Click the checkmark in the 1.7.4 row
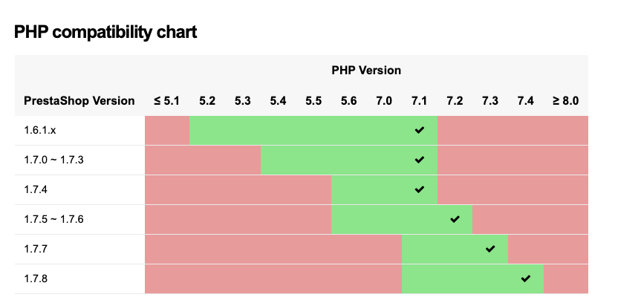Screen dimensions: 644x306 420,189
